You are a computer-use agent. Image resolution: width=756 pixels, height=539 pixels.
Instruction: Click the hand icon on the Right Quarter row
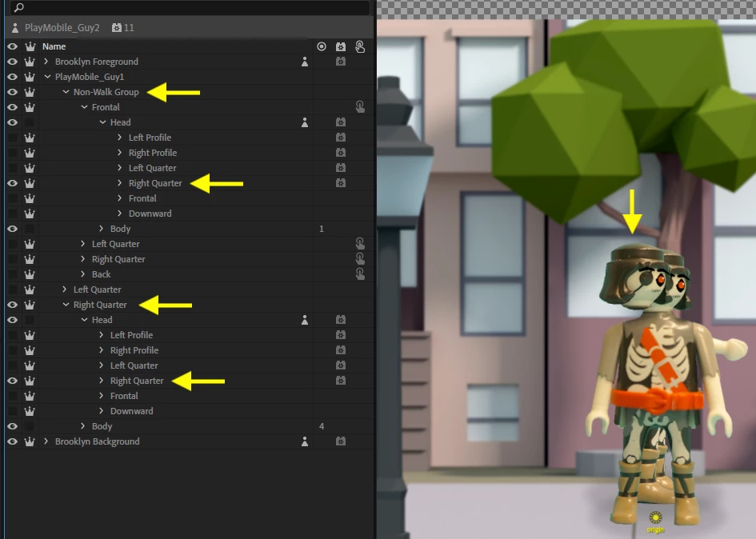pyautogui.click(x=360, y=259)
